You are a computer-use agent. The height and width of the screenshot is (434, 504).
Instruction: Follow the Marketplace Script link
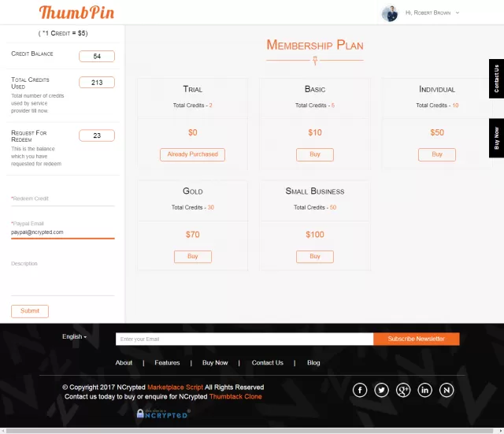(175, 387)
